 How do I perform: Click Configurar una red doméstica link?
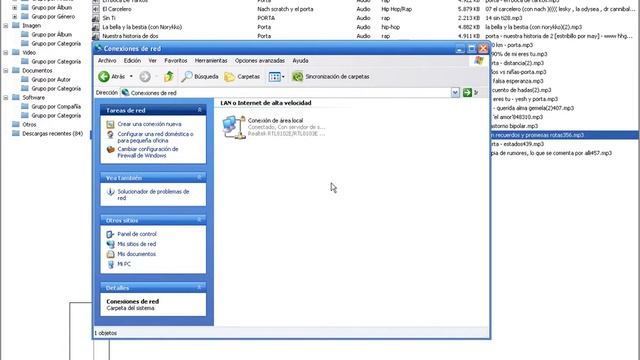(x=156, y=137)
